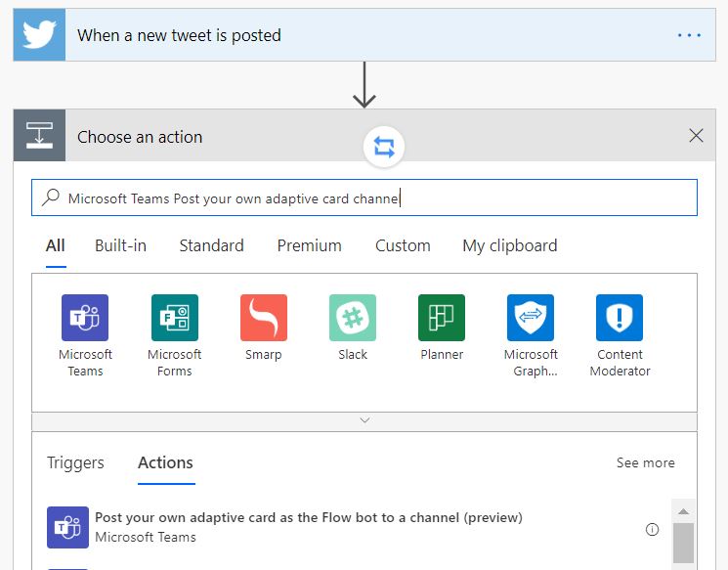Choose the Smarp connector icon
This screenshot has height=570, width=728.
tap(263, 318)
